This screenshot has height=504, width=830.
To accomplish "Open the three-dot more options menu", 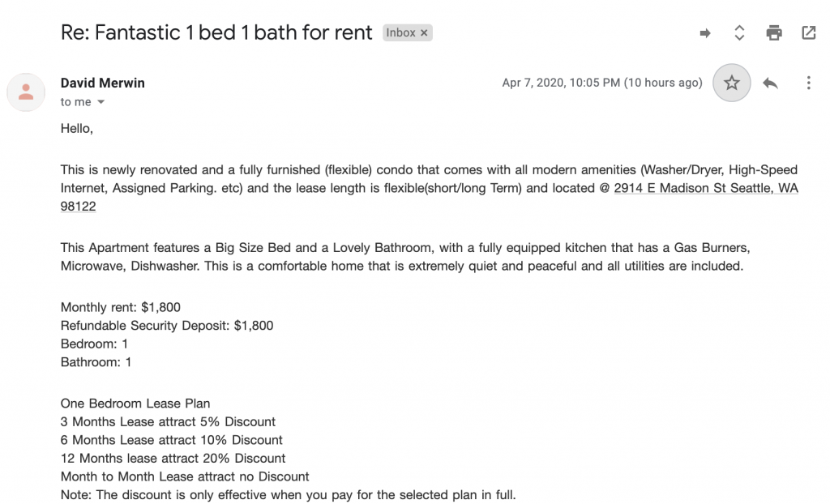I will 808,83.
